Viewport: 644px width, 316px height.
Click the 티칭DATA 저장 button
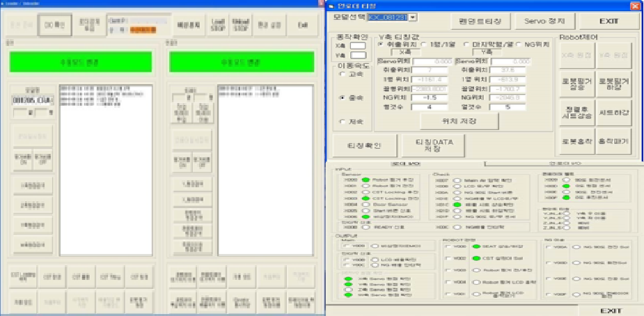coord(432,145)
